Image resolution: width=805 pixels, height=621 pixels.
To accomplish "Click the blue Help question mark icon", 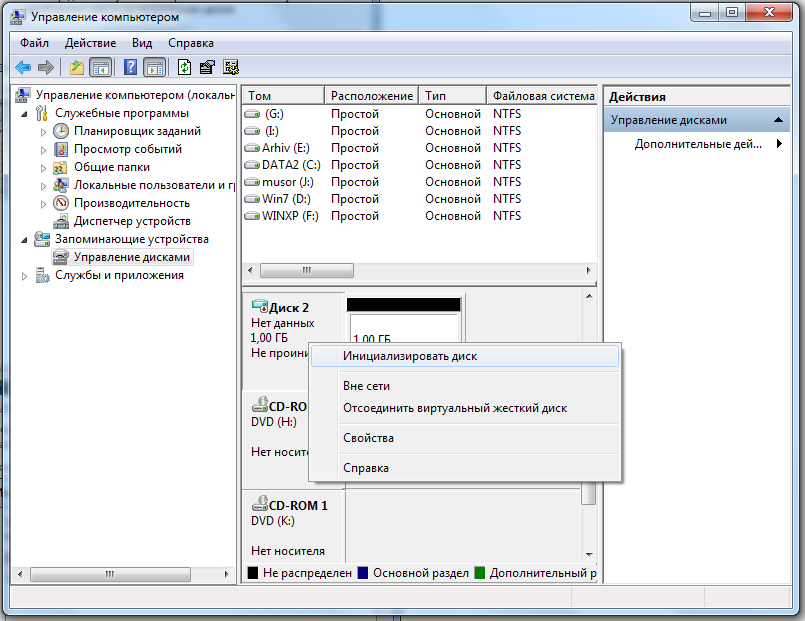I will tap(130, 67).
